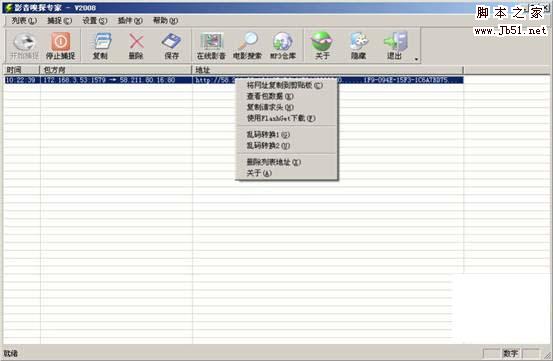The image size is (553, 361).
Task: Choose 删除列表地址 in context menu
Action: tap(286, 162)
